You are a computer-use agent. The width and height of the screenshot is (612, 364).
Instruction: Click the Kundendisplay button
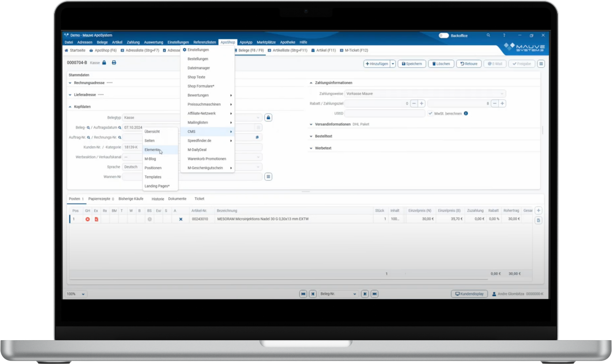pyautogui.click(x=469, y=294)
